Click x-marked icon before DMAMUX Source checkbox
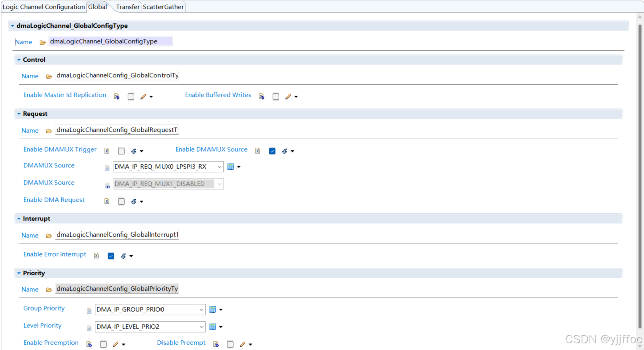The height and width of the screenshot is (350, 644). 257,151
